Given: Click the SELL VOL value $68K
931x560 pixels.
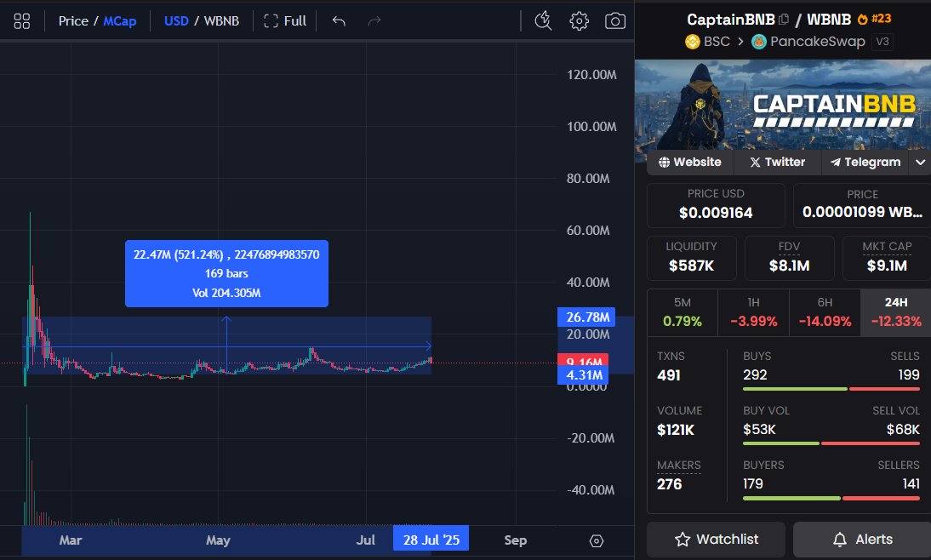Looking at the screenshot, I should point(903,430).
